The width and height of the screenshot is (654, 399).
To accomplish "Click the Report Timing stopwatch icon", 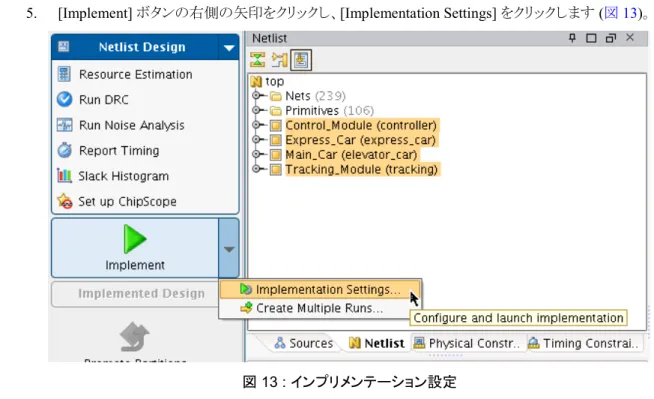I will [64, 150].
